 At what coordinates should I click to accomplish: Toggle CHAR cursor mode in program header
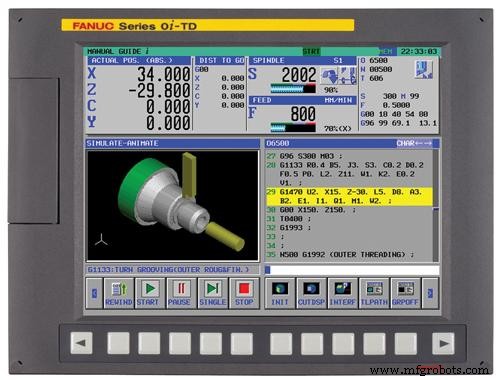pos(414,143)
